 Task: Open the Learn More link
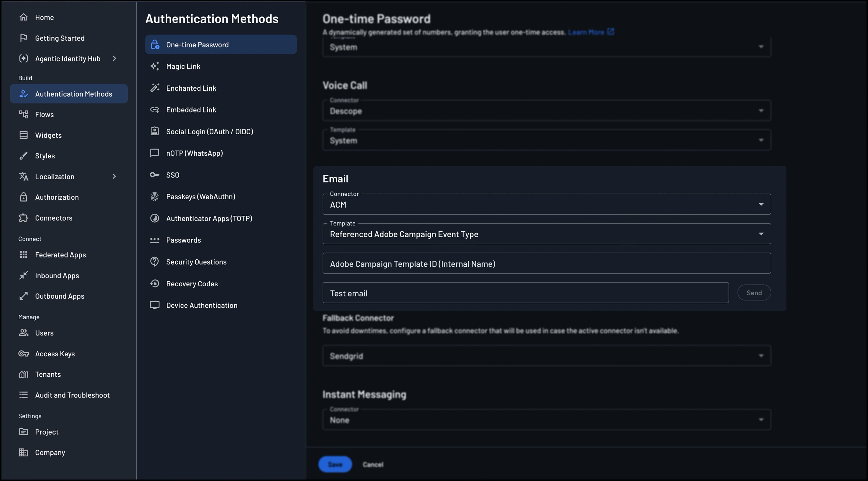587,32
